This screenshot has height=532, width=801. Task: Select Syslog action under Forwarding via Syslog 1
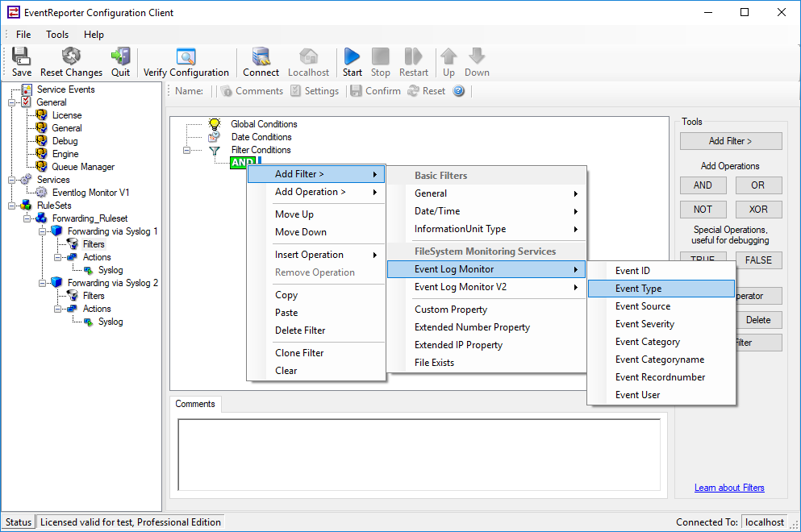click(x=111, y=270)
